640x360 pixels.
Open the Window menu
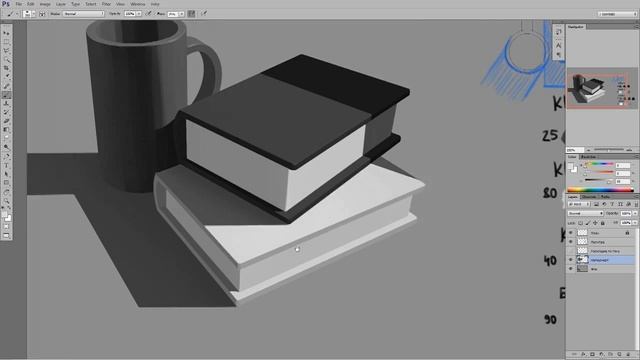[138, 4]
